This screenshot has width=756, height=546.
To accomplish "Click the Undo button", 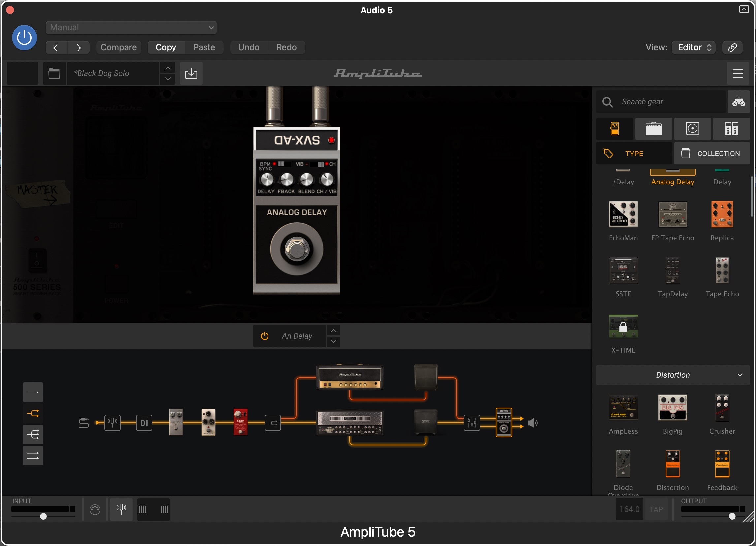I will tap(249, 47).
